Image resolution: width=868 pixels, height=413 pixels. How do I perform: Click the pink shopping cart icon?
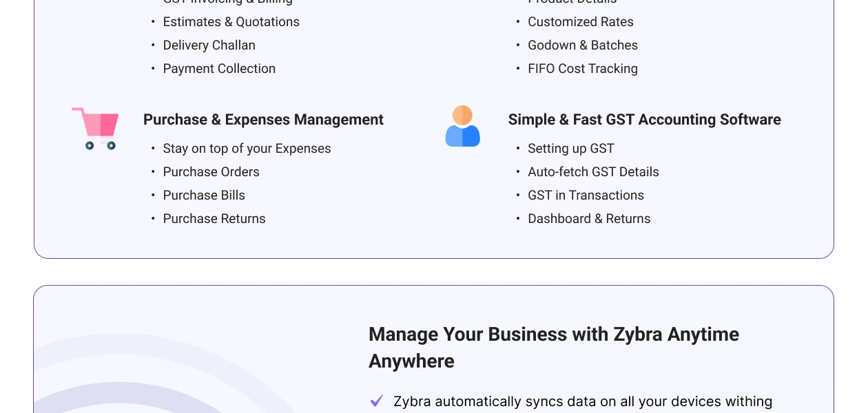coord(96,128)
